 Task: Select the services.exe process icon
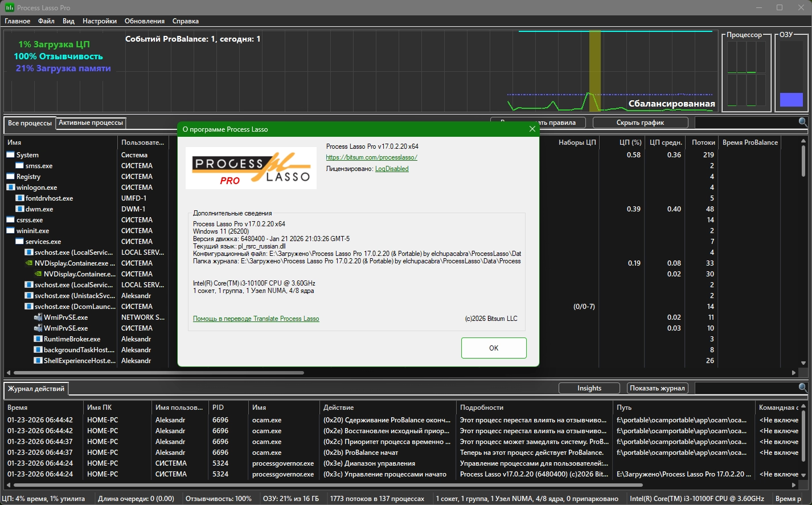[19, 241]
